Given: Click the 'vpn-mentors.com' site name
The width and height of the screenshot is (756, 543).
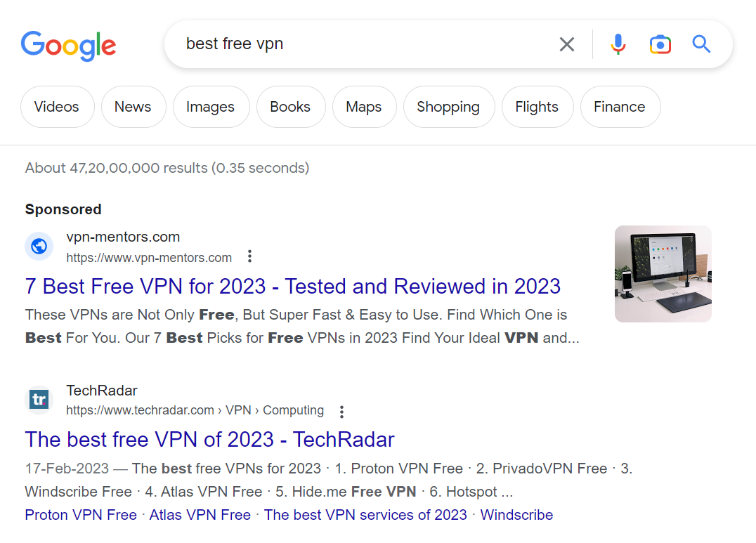Looking at the screenshot, I should (x=123, y=237).
